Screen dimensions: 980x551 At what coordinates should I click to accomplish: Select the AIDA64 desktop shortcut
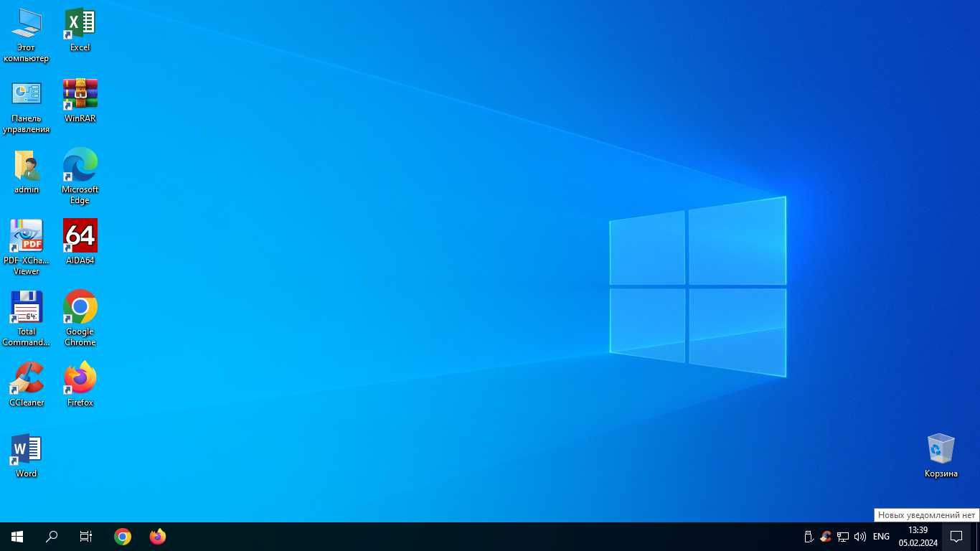[x=80, y=242]
